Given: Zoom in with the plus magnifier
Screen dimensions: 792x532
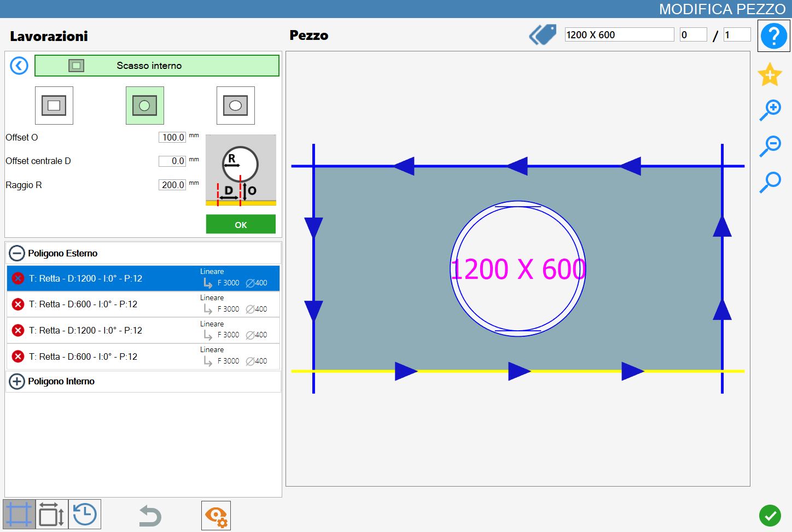Looking at the screenshot, I should tap(770, 110).
